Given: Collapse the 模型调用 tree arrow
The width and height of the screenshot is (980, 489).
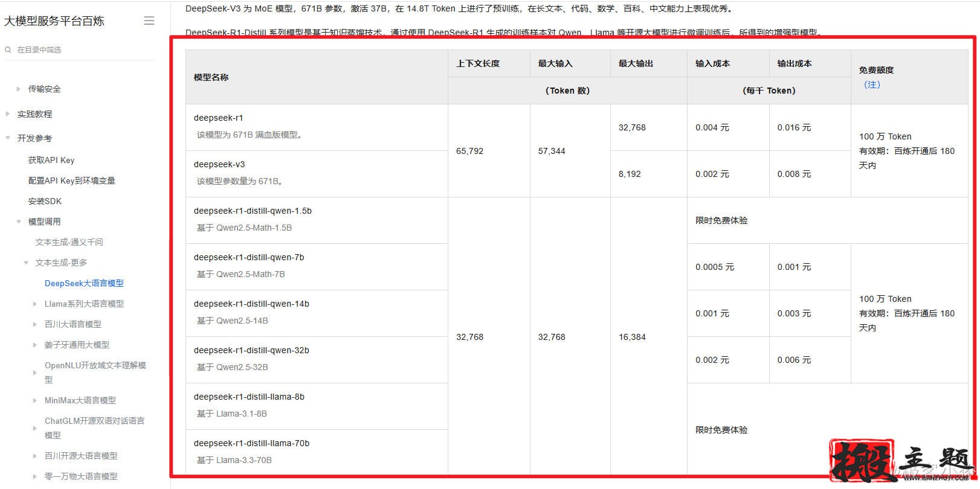Looking at the screenshot, I should [x=18, y=222].
